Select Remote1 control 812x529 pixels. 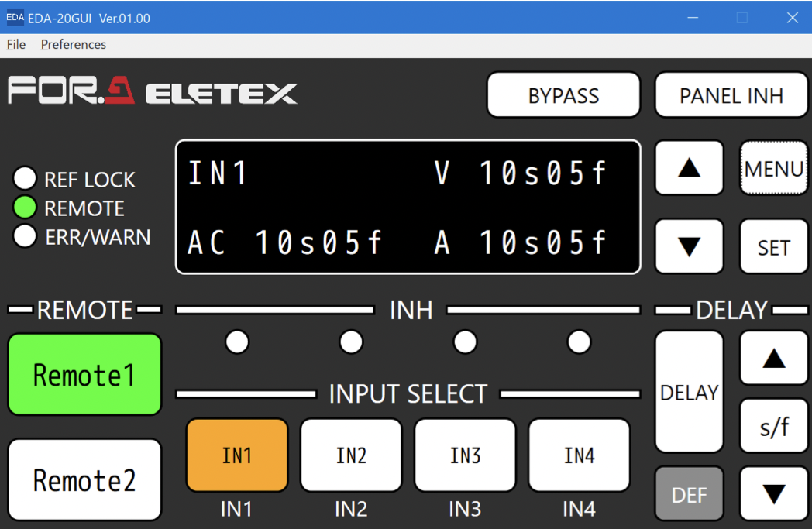tap(84, 375)
